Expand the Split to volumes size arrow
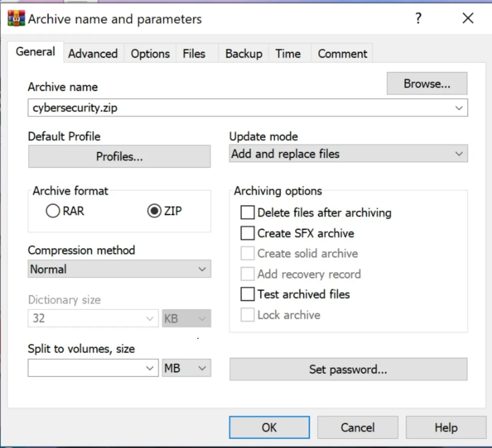The width and height of the screenshot is (492, 448). click(x=150, y=368)
